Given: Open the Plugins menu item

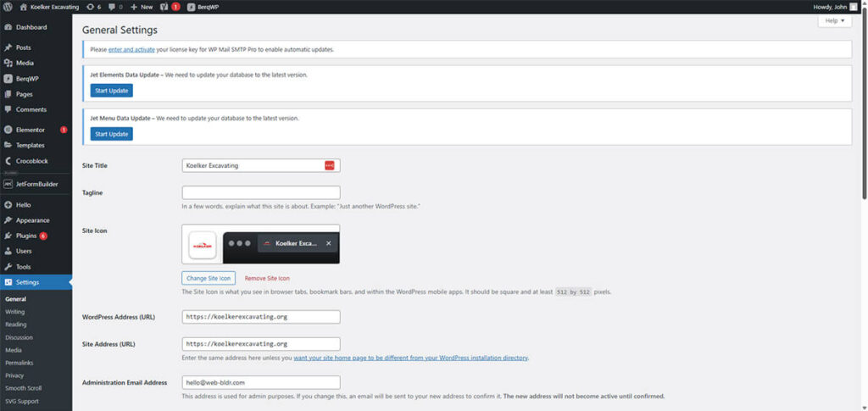Looking at the screenshot, I should coord(26,236).
